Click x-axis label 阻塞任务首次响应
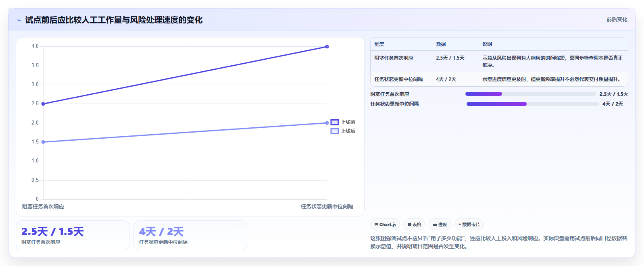Image resolution: width=644 pixels, height=266 pixels. click(x=43, y=206)
